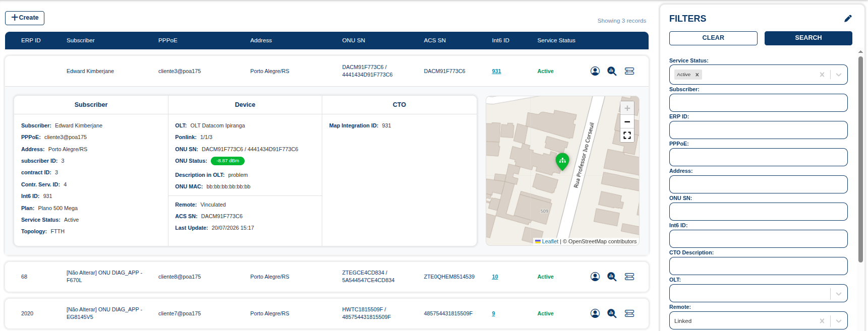868x331 pixels.
Task: Click the green CTO marker on map
Action: click(562, 162)
